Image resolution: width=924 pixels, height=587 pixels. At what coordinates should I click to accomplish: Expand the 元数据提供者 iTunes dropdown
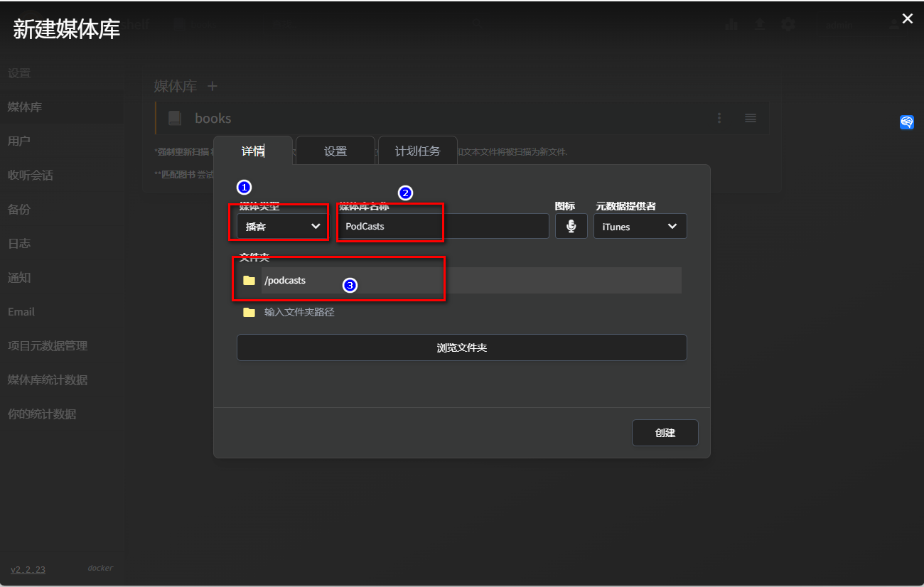[640, 227]
